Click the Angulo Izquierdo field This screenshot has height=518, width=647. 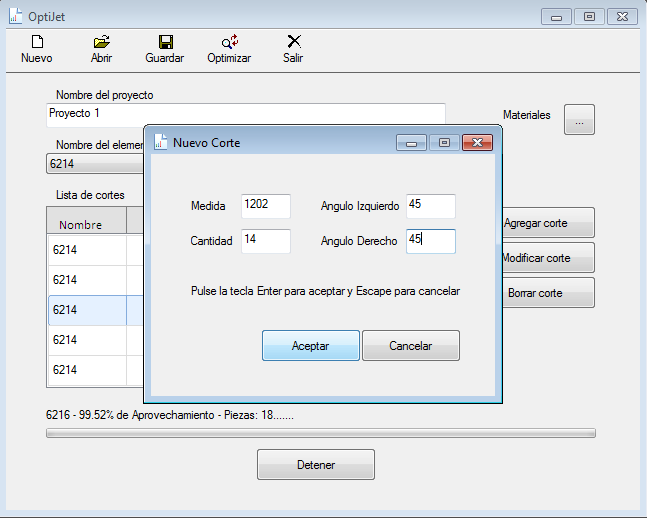click(x=431, y=206)
